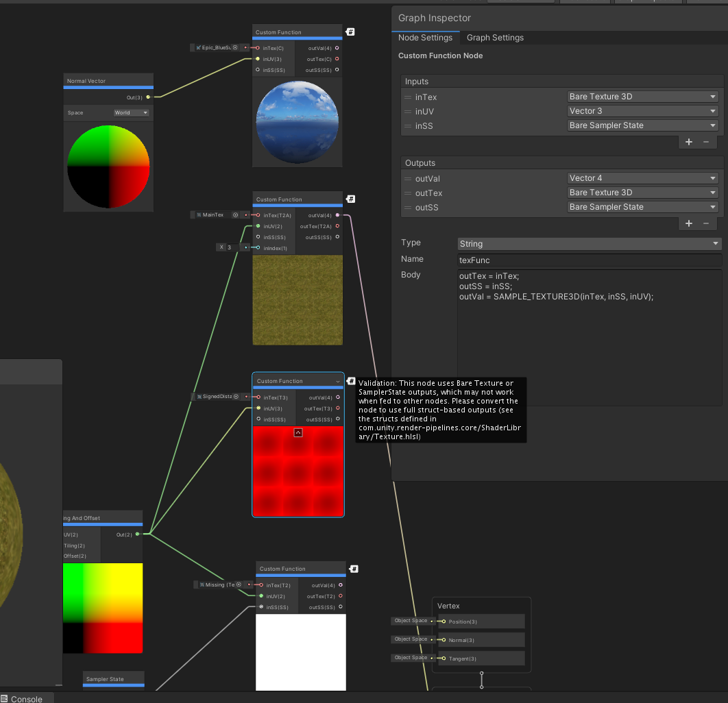Click the # badge on the selected Custom Function node with inTex(T3)
The image size is (728, 703).
[x=351, y=381]
